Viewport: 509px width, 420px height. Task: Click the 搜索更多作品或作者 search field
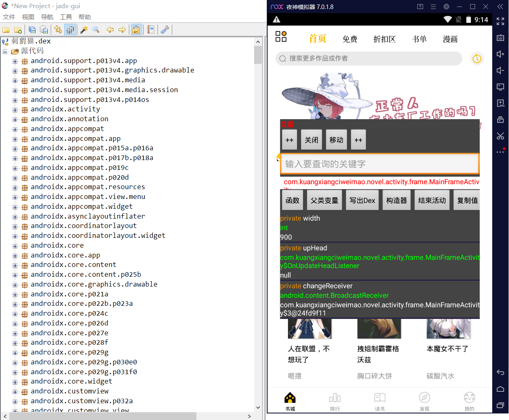pos(369,59)
